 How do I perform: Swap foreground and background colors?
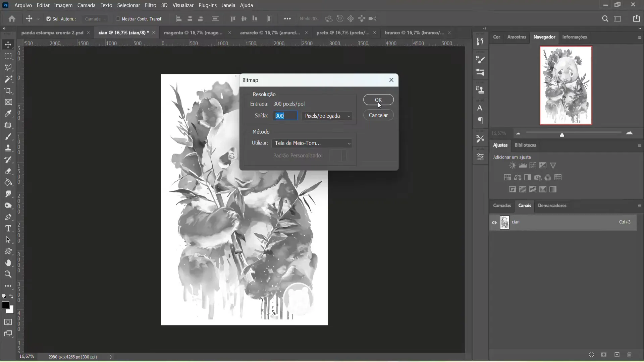11,296
